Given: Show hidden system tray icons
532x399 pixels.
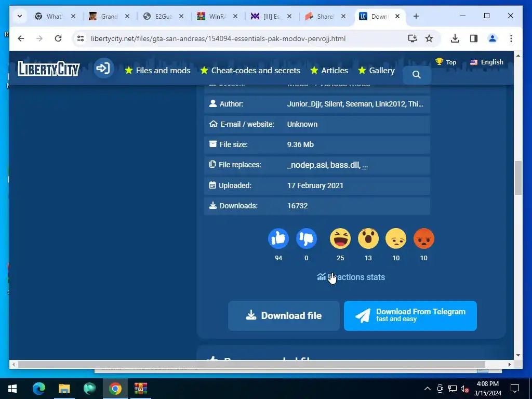Looking at the screenshot, I should [428, 389].
